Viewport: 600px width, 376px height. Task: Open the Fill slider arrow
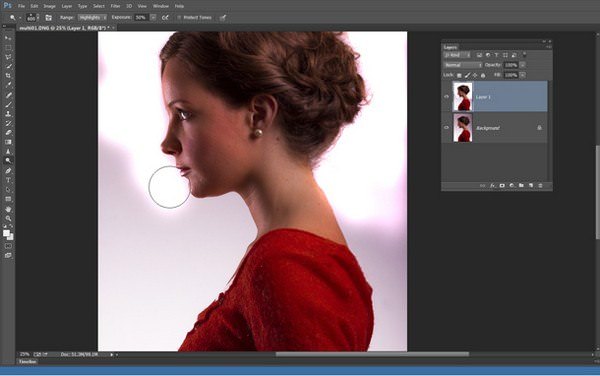pyautogui.click(x=522, y=75)
